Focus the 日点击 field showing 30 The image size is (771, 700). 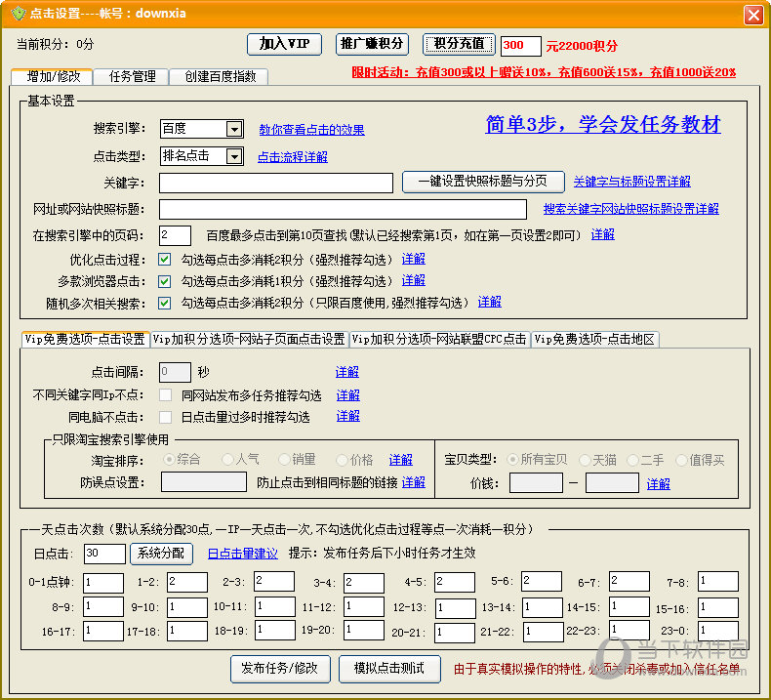(x=104, y=554)
